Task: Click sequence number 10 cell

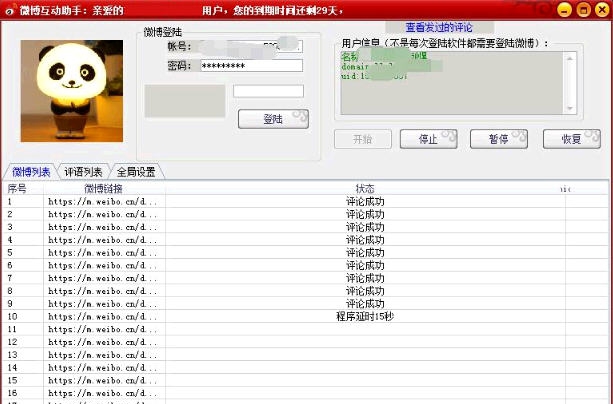Action: [23, 316]
